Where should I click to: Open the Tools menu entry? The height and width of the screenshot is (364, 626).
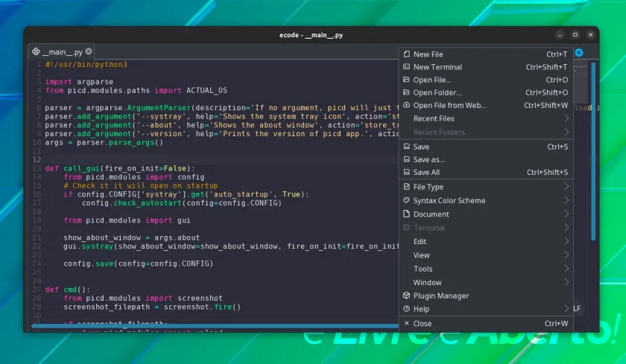pyautogui.click(x=486, y=268)
